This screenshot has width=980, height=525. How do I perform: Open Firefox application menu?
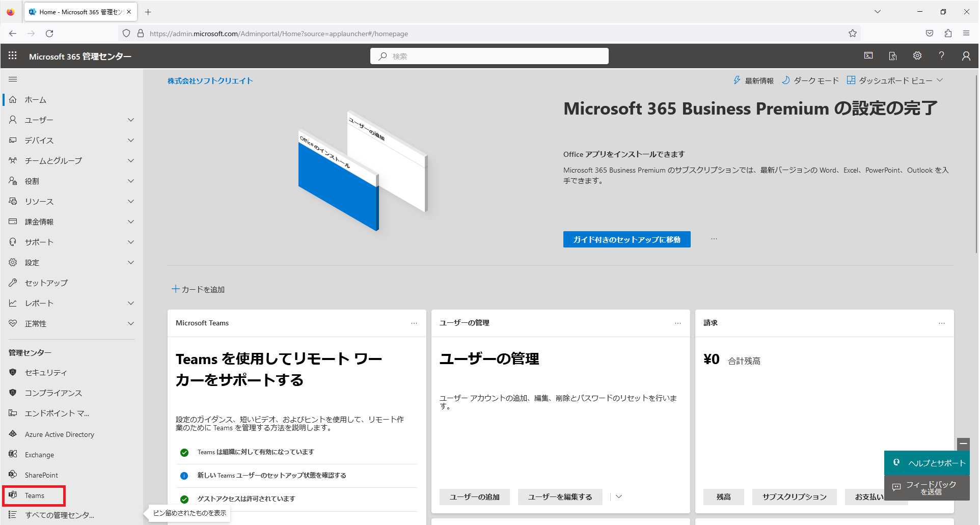click(966, 34)
